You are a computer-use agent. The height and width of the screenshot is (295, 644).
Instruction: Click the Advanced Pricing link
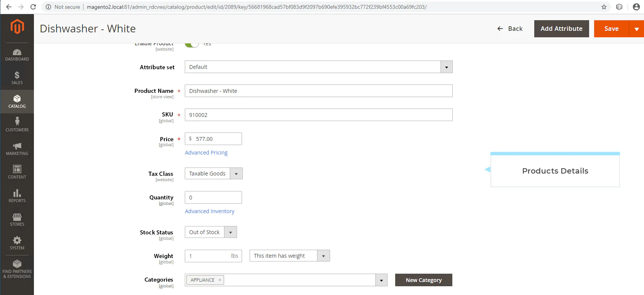click(206, 153)
